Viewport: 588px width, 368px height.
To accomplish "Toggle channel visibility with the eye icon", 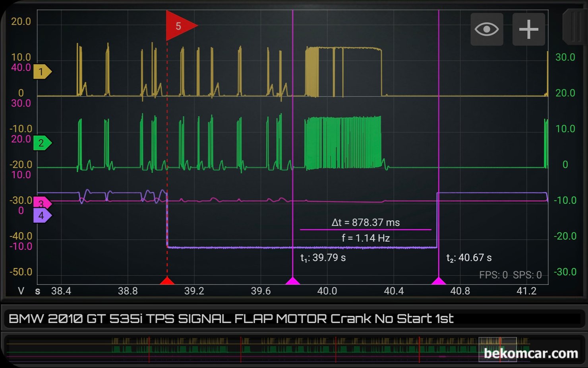I will click(x=487, y=29).
